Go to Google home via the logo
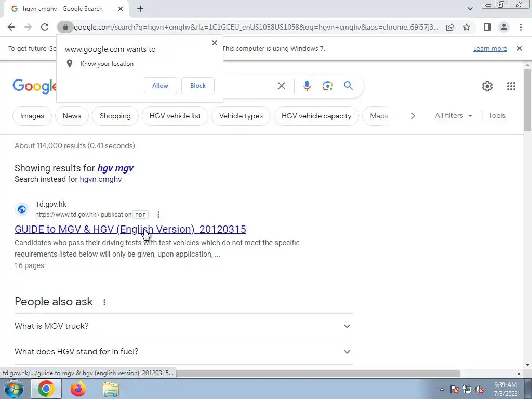 point(34,86)
